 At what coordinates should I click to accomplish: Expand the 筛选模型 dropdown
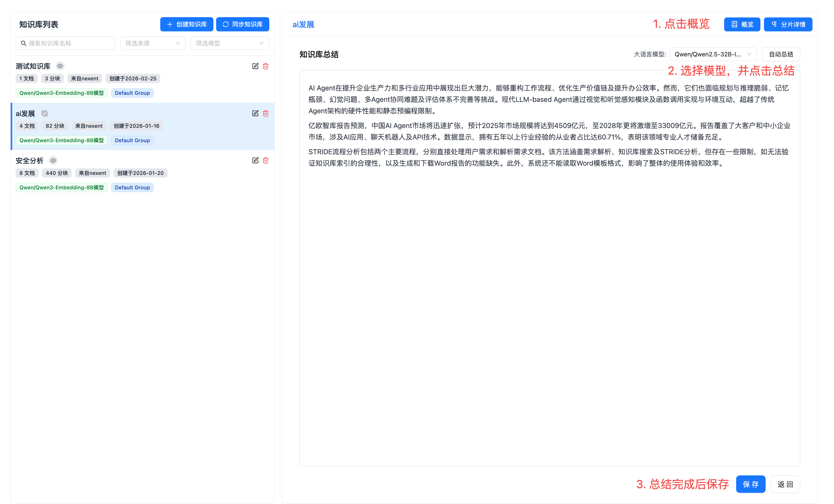pos(229,43)
